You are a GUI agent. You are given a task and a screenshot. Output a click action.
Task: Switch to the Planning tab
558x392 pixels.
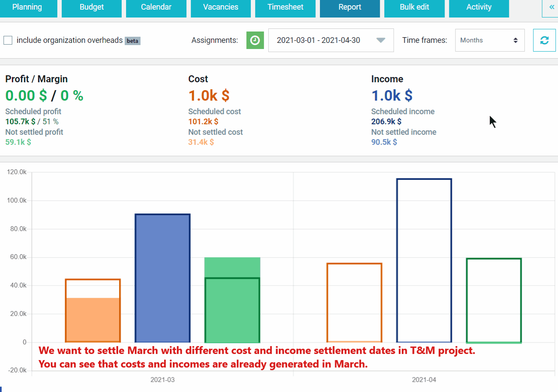[x=27, y=8]
